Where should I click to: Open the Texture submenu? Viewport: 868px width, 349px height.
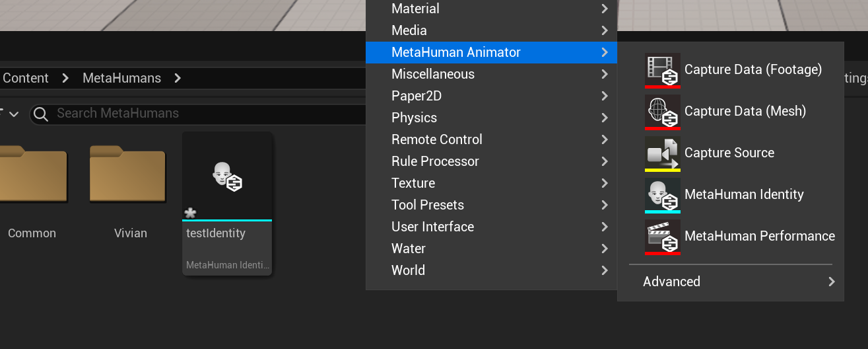491,183
